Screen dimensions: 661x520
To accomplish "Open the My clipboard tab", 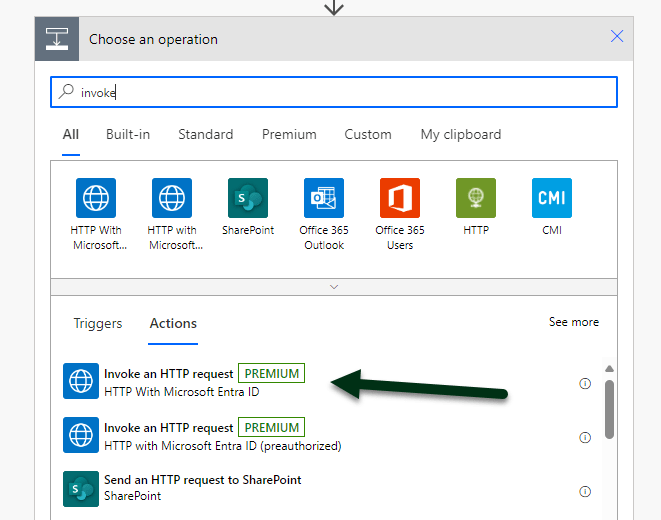I will click(460, 134).
